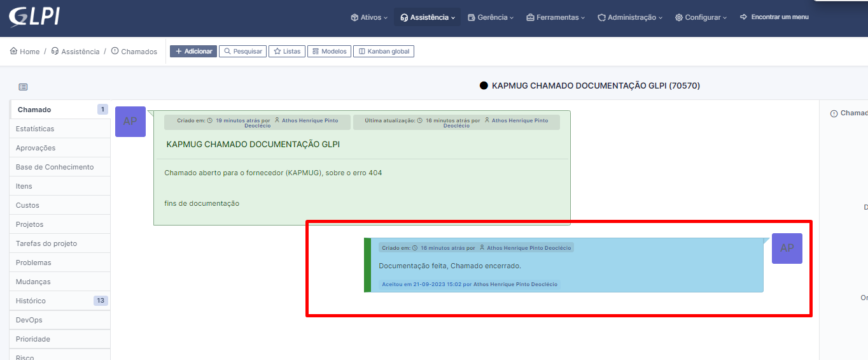The width and height of the screenshot is (868, 360).
Task: Click the headset icon in Assistência breadcrumb
Action: point(55,51)
